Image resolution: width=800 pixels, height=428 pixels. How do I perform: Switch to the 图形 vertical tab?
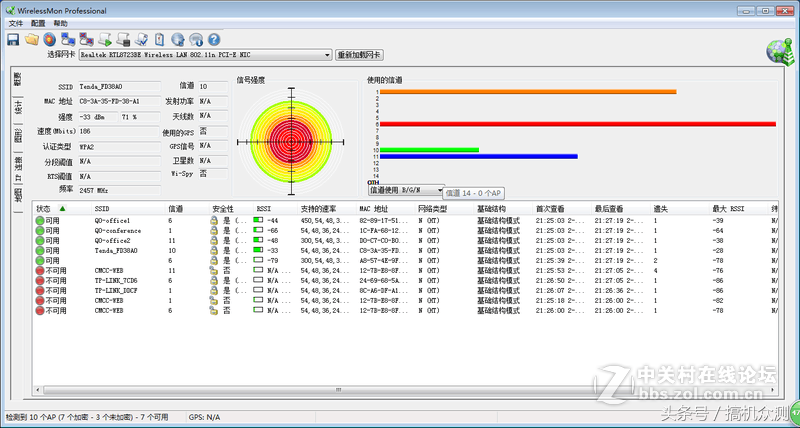[x=18, y=136]
